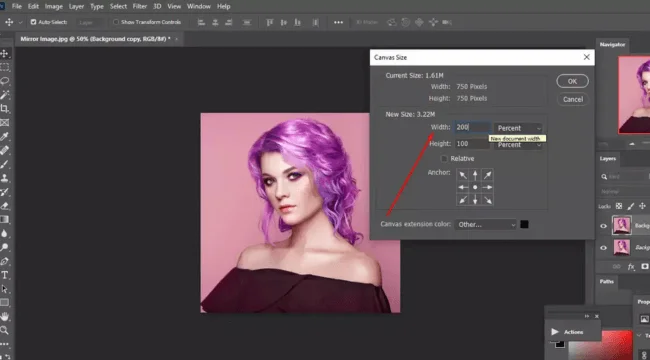
Task: Select the Dodge tool
Action: [x=5, y=247]
